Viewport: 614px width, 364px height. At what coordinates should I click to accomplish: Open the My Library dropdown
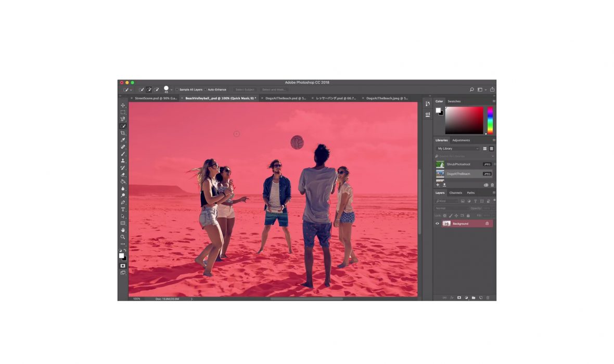tap(458, 149)
